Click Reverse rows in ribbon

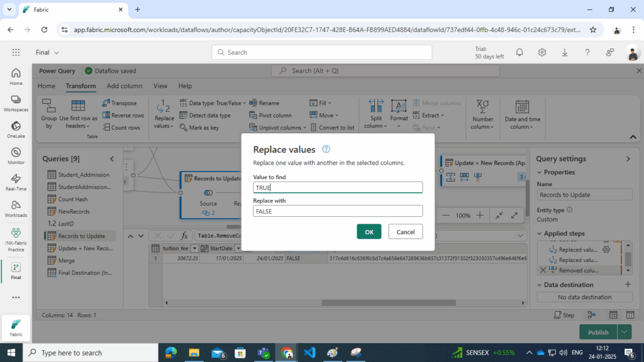click(x=123, y=116)
